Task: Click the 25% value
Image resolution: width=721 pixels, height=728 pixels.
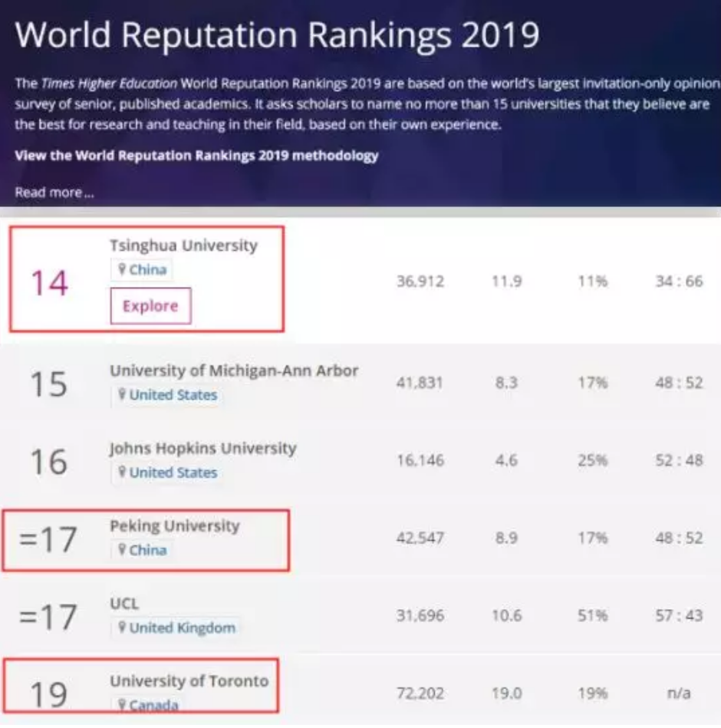Action: tap(592, 460)
